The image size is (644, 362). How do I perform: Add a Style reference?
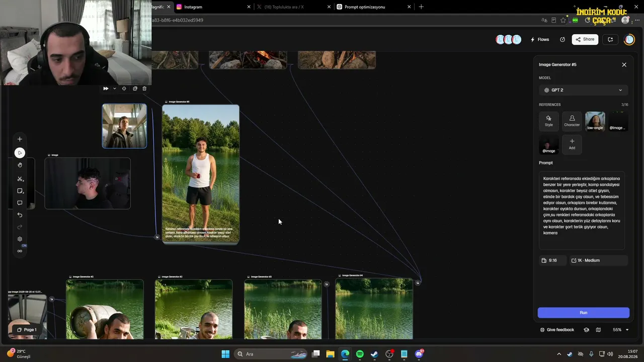(548, 121)
